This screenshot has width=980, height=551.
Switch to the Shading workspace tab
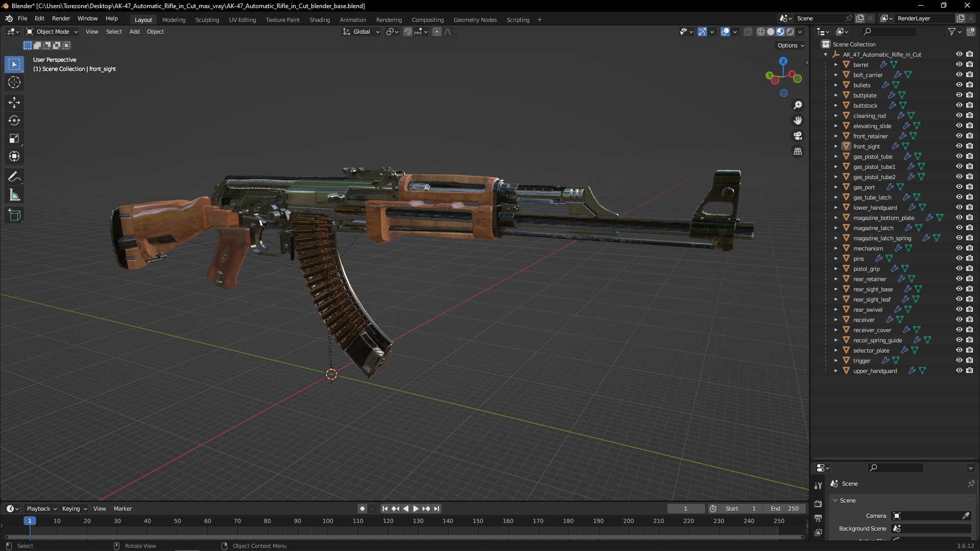(320, 20)
